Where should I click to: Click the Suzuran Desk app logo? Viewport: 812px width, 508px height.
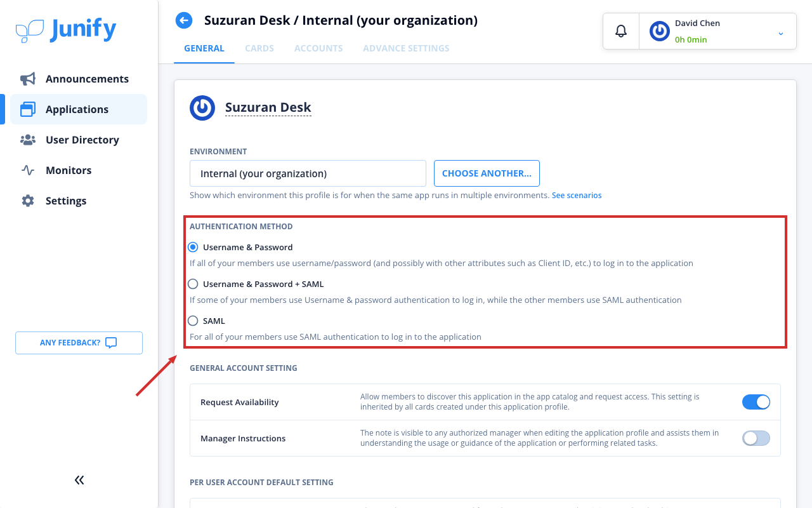click(202, 108)
